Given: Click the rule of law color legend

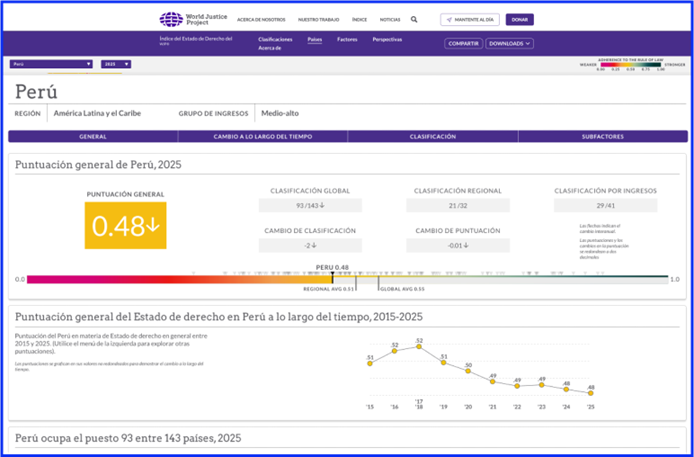Looking at the screenshot, I should click(x=630, y=66).
